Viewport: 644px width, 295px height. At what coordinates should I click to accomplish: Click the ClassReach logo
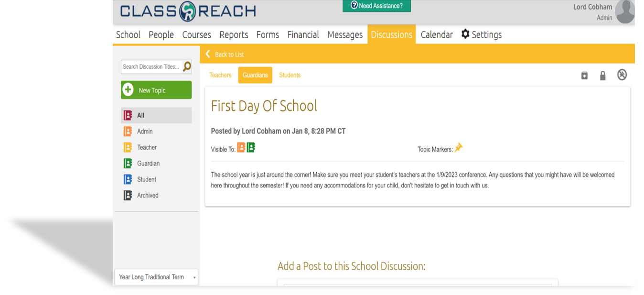[188, 11]
